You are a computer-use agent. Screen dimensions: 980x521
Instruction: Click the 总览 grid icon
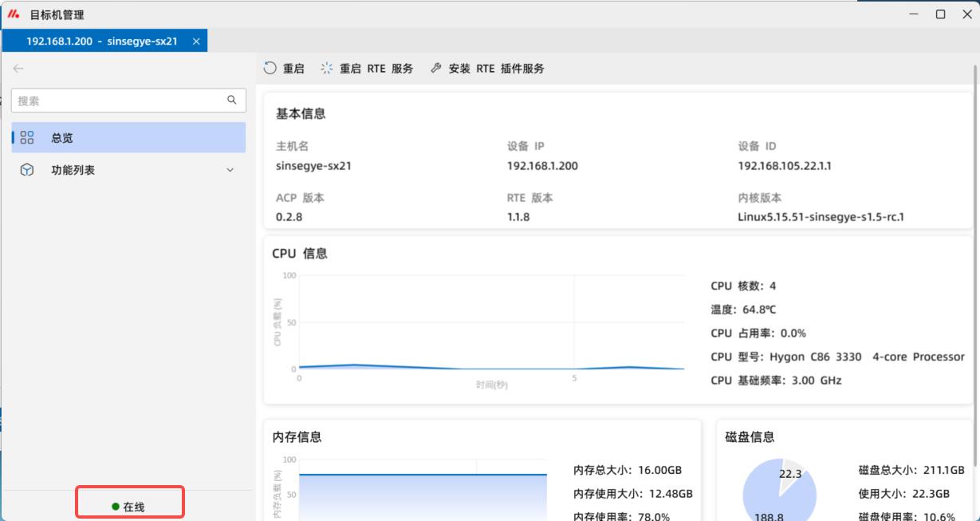(x=27, y=138)
